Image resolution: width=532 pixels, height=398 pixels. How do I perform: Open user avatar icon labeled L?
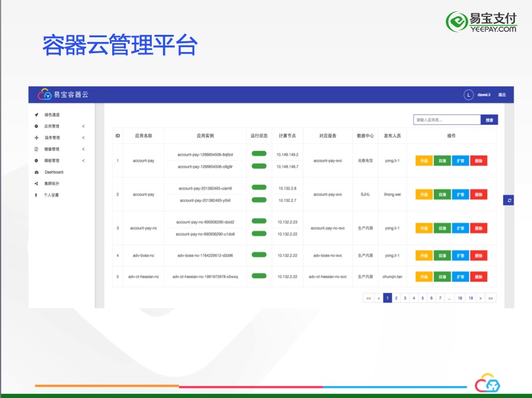(x=469, y=95)
